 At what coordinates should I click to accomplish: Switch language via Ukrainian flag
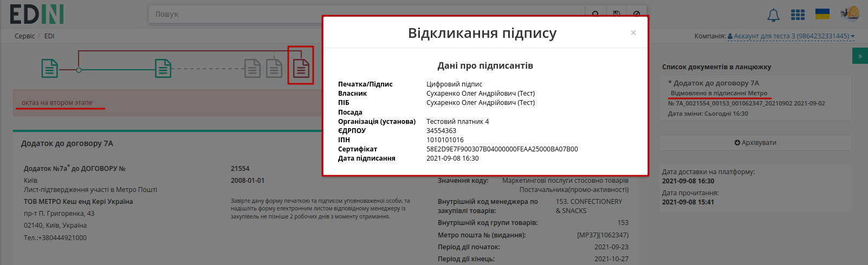tap(822, 14)
